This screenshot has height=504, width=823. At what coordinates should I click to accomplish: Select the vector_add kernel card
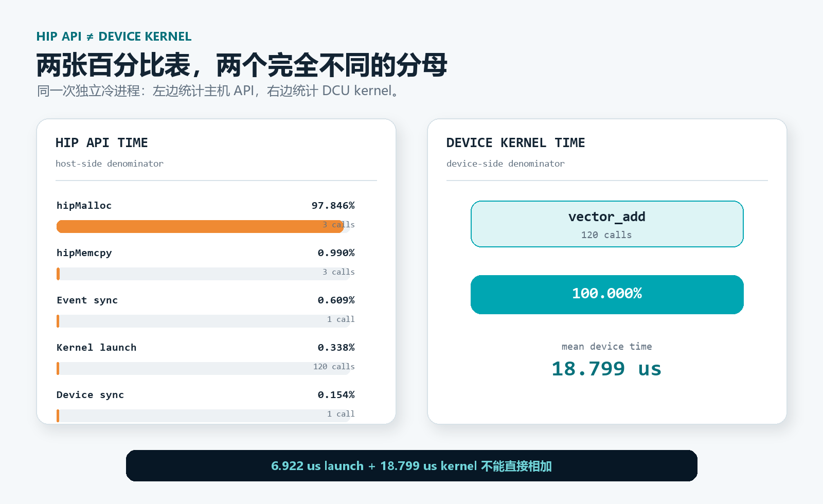pyautogui.click(x=607, y=224)
